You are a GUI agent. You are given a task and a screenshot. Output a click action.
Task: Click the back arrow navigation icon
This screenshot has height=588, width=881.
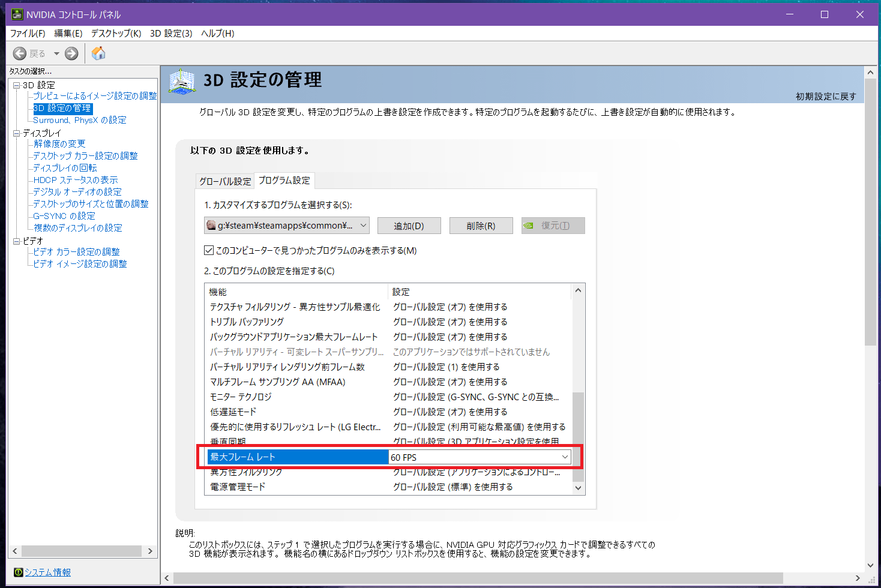20,53
